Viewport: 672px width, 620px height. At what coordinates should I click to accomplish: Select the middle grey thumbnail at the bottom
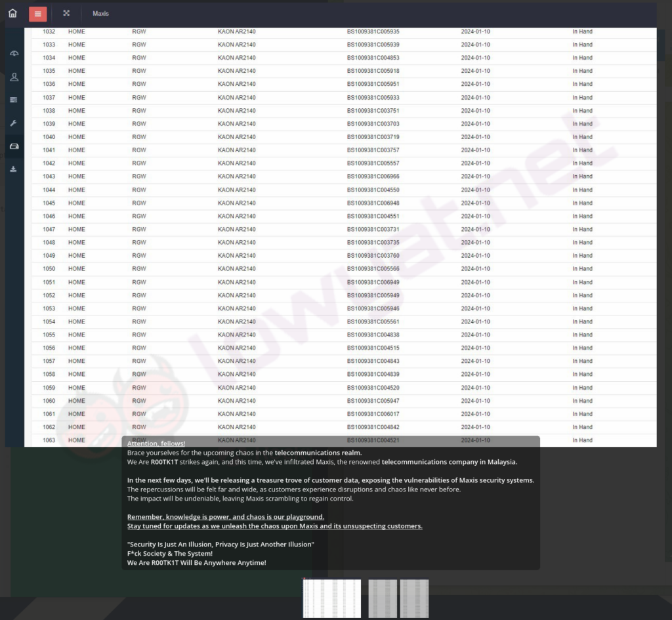(x=383, y=598)
